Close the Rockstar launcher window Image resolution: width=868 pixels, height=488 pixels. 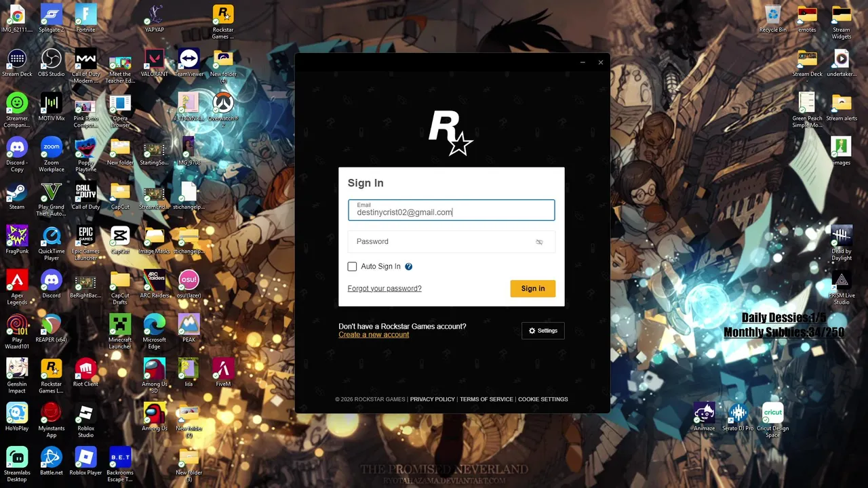point(600,62)
